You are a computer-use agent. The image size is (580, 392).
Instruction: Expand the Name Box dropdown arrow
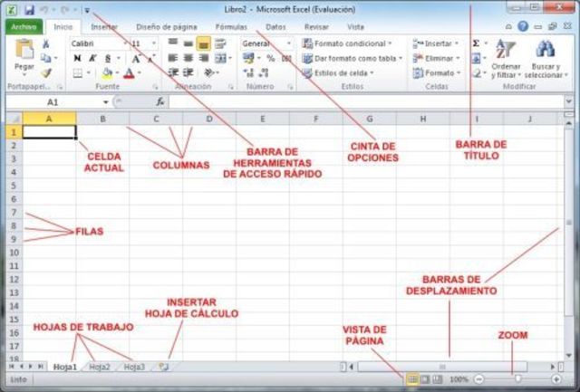(106, 102)
